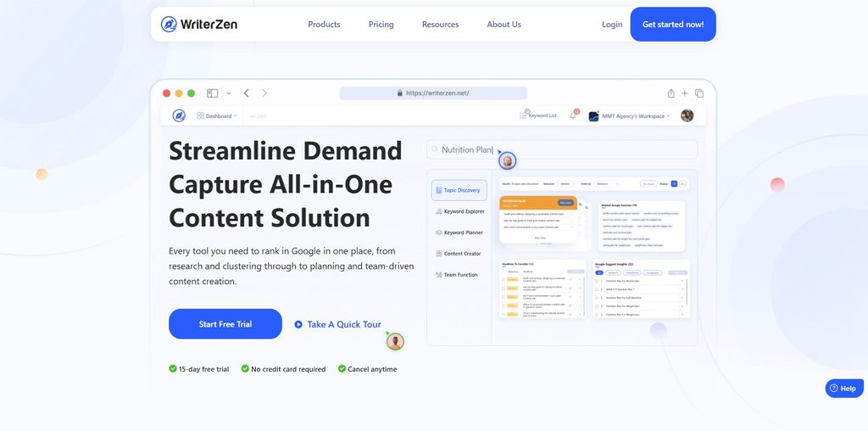Select the Questions filter pill

pos(614,272)
